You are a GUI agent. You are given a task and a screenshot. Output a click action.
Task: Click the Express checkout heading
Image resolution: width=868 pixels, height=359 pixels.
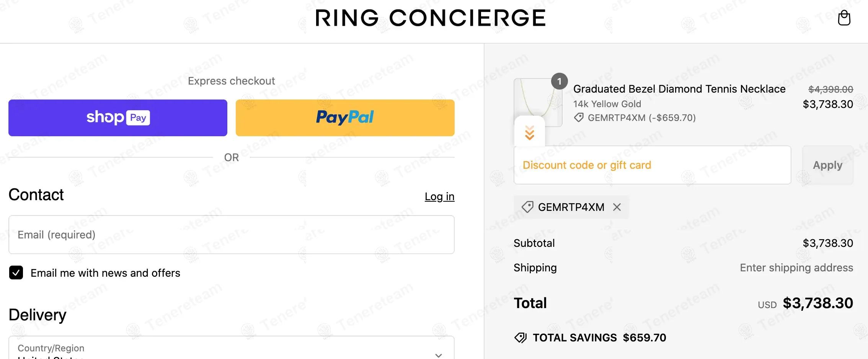pyautogui.click(x=231, y=81)
